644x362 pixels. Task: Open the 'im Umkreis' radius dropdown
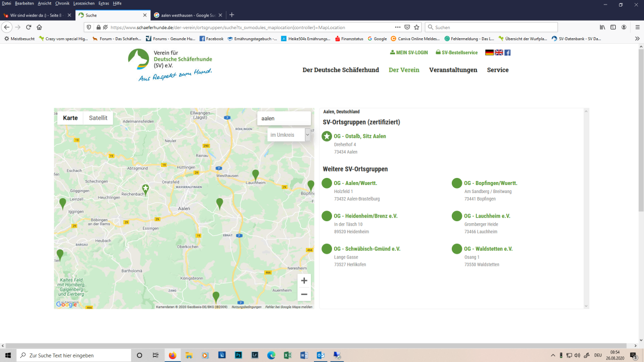tap(289, 135)
